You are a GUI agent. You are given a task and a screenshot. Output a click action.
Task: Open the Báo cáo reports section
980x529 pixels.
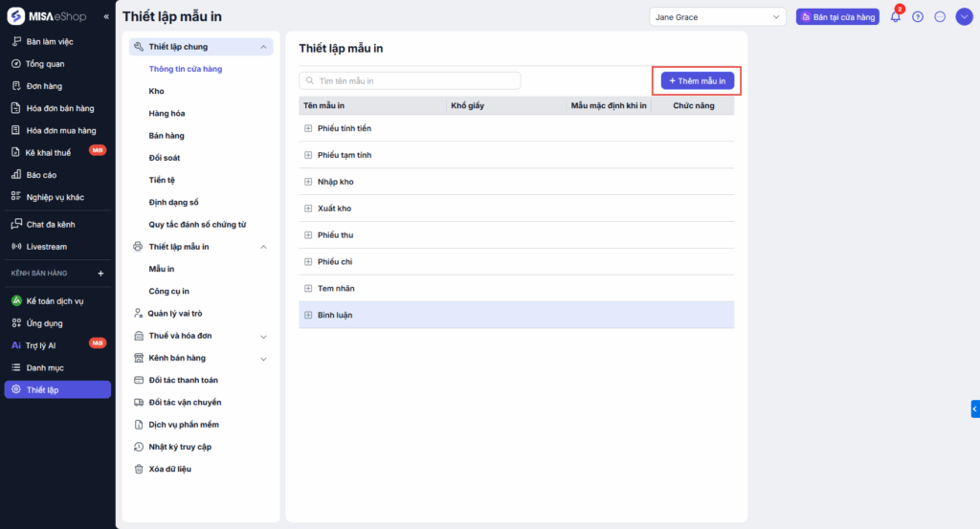41,175
